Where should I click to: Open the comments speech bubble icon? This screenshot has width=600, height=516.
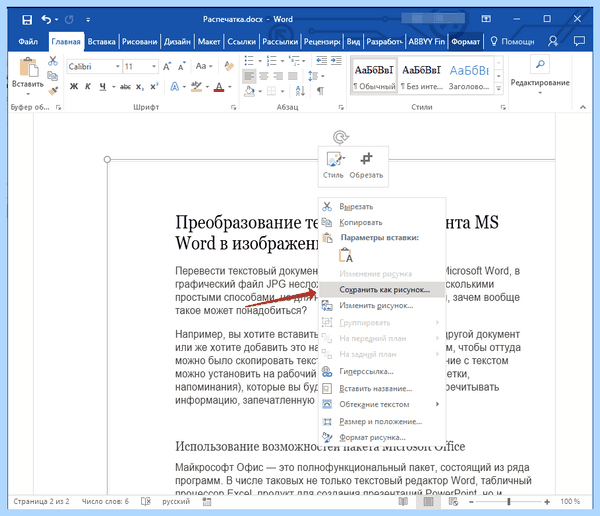579,41
